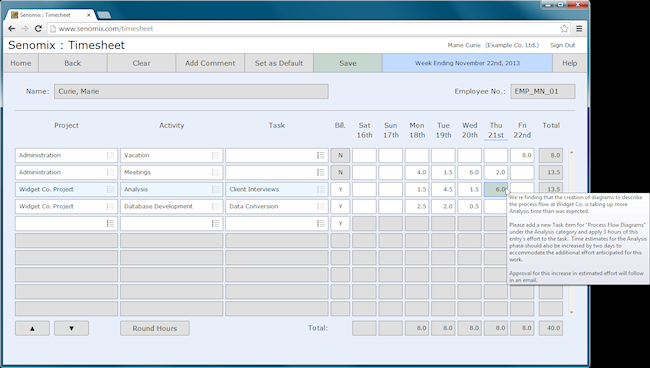Bookmark this page with the star icon

[x=564, y=29]
